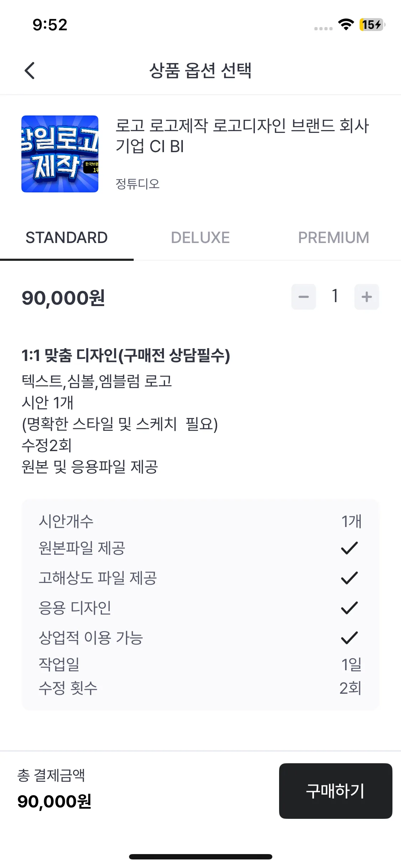Increase quantity with the plus button
The image size is (401, 868).
coord(366,297)
